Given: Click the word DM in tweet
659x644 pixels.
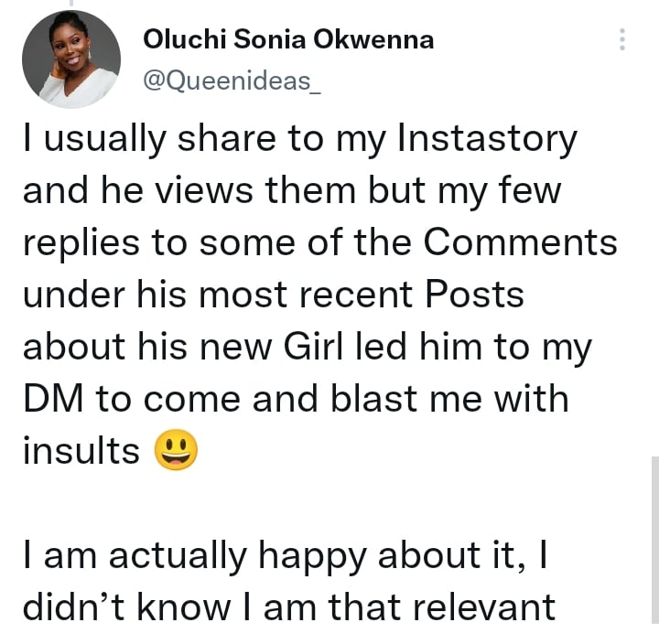Looking at the screenshot, I should coord(53,400).
